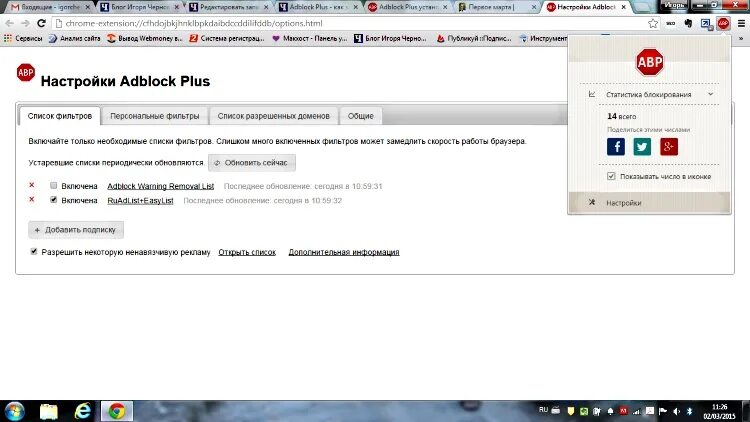Go back with the browser back arrow
The width and height of the screenshot is (750, 422).
[x=10, y=23]
